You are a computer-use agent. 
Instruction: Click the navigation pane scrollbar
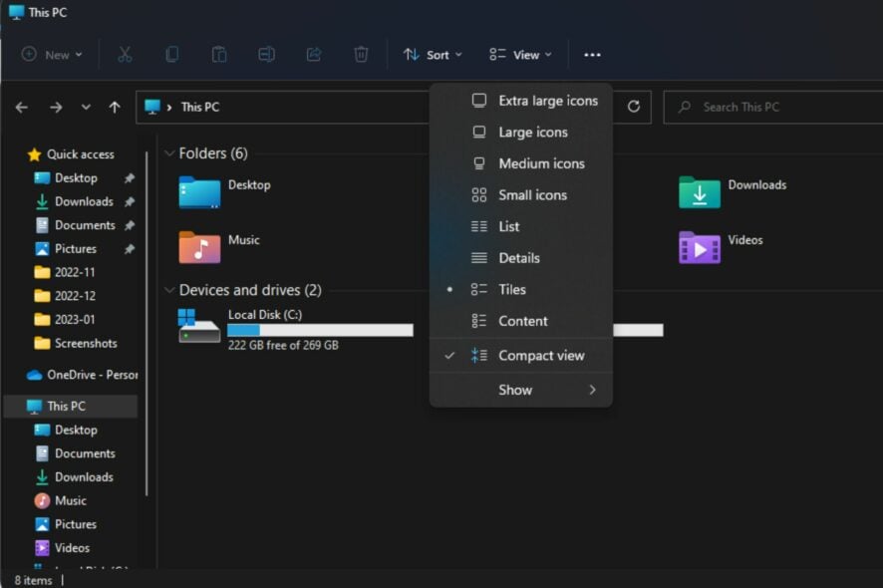pos(147,323)
